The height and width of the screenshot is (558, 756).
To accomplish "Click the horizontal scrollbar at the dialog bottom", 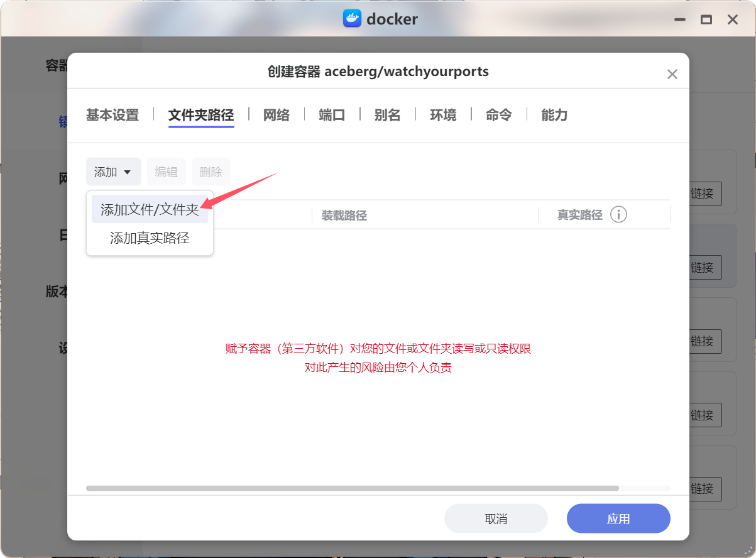I will 352,488.
